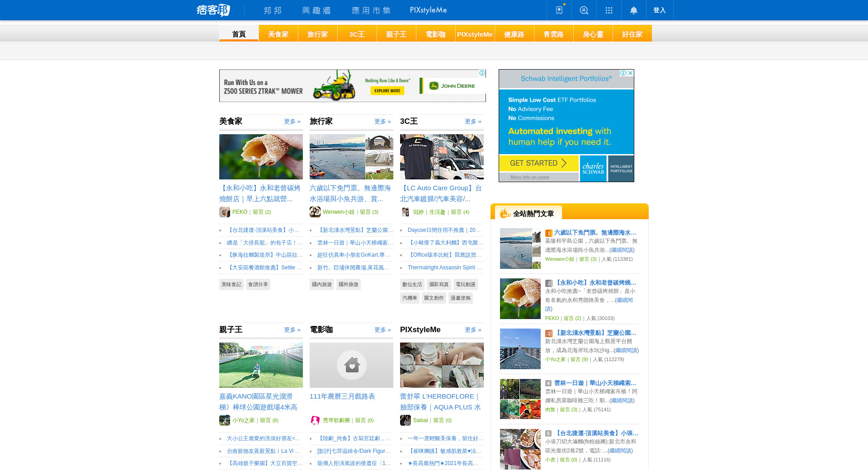
Task: Open the sesame flatbread article thumbnail in 美食家
Action: (x=261, y=157)
